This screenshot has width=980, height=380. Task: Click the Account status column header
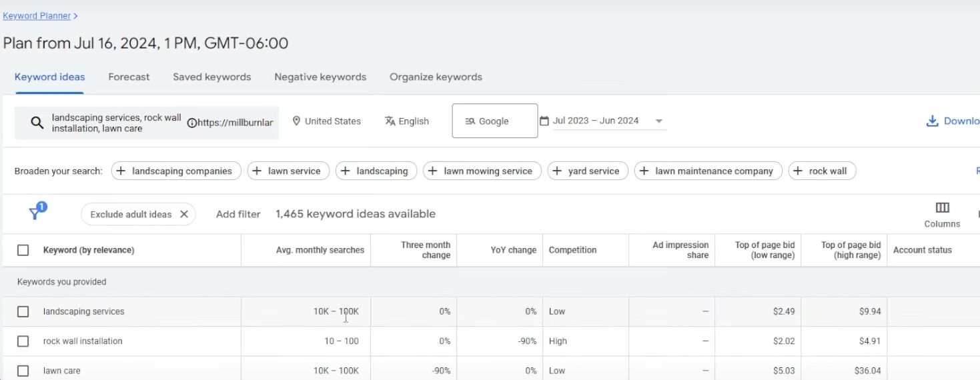(923, 250)
